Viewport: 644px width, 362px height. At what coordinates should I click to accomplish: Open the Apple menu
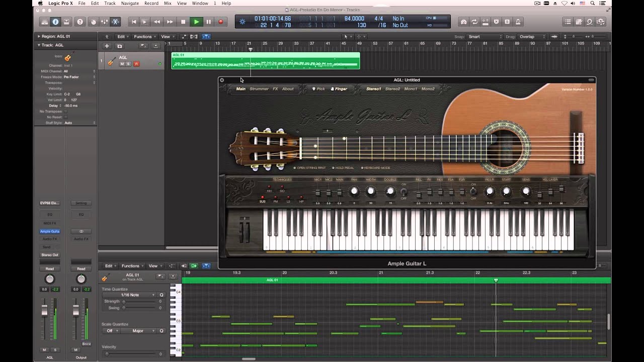click(40, 4)
